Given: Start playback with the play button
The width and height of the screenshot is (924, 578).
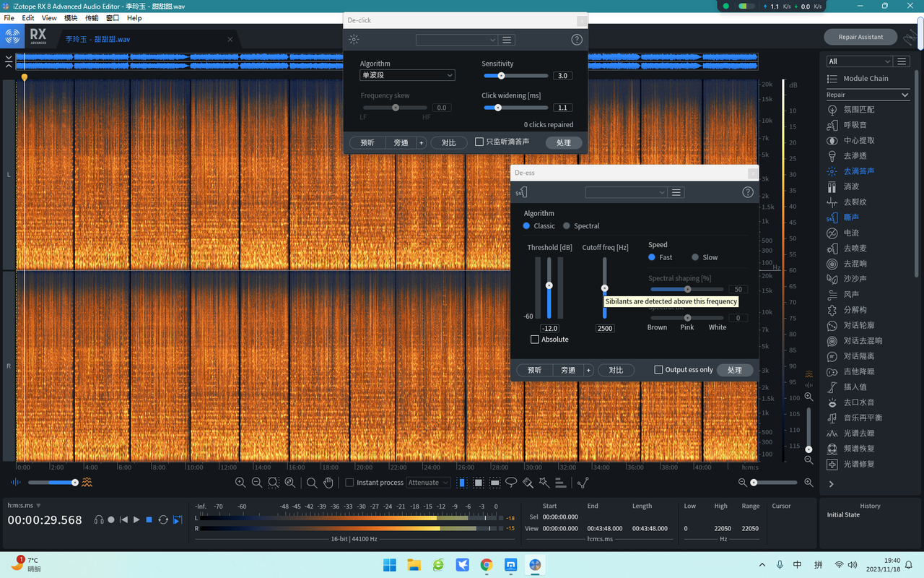Looking at the screenshot, I should 136,519.
